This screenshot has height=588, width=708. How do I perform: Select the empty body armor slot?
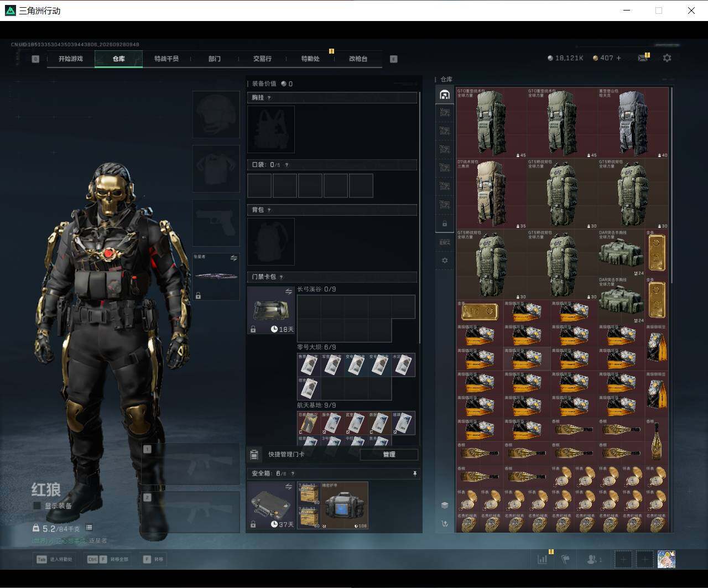click(x=216, y=169)
